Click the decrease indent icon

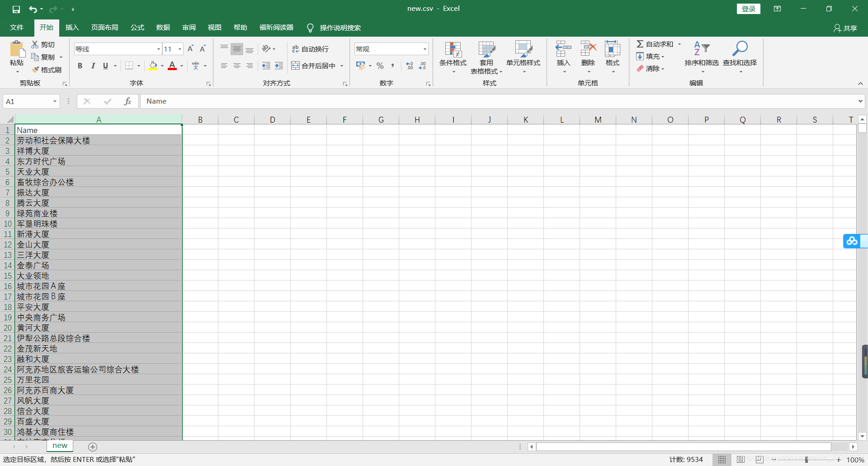coord(266,66)
